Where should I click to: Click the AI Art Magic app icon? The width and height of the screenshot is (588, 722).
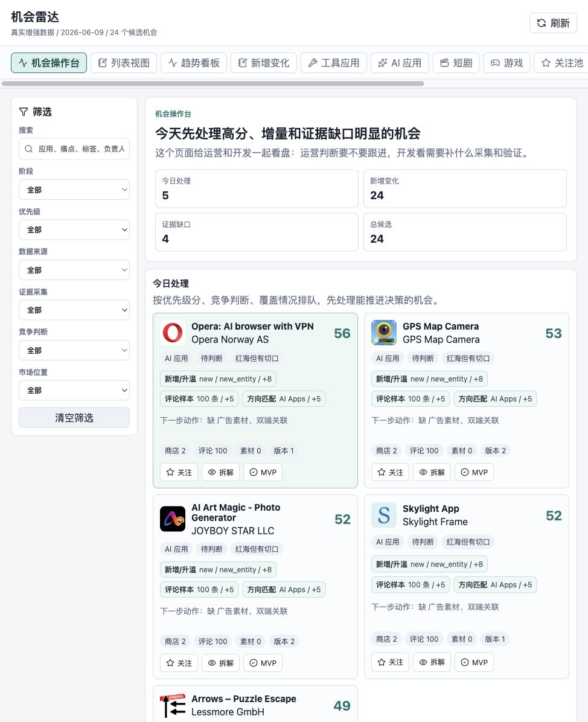coord(173,519)
